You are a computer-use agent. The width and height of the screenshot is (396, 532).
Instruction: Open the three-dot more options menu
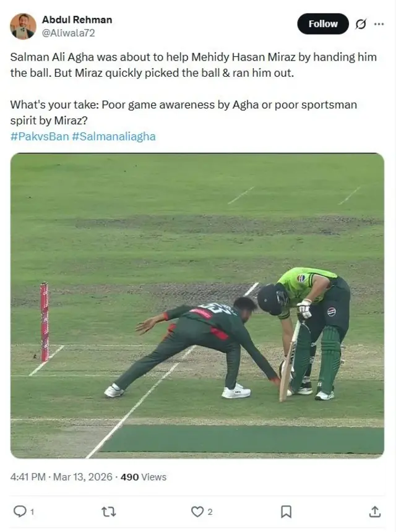tap(379, 24)
